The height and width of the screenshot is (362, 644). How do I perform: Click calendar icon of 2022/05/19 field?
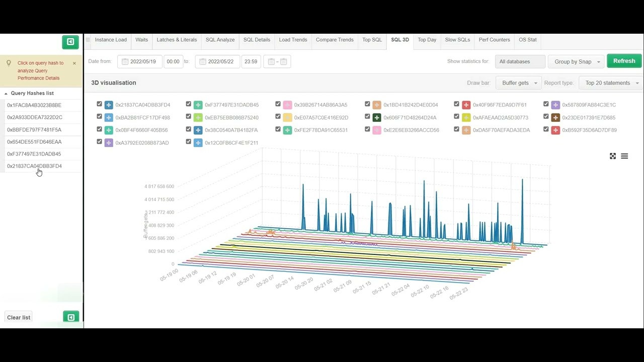coord(125,62)
